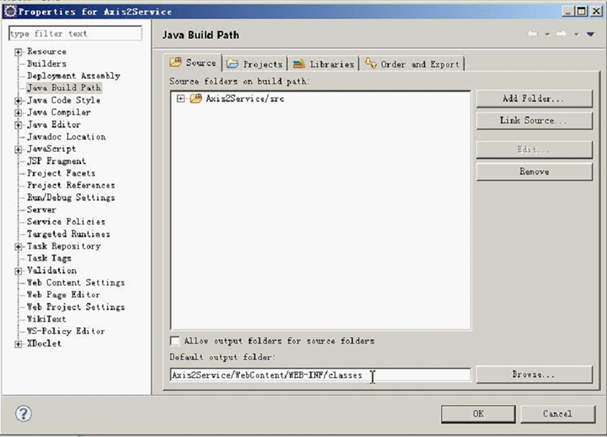Click the Eclipse icon in title bar
607x437 pixels.
pos(10,11)
